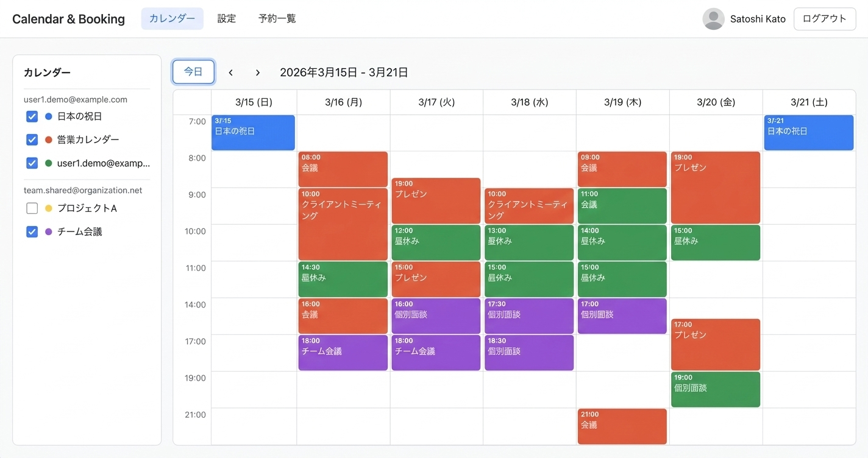868x458 pixels.
Task: Navigate to the next week with the right chevron
Action: pyautogui.click(x=257, y=72)
